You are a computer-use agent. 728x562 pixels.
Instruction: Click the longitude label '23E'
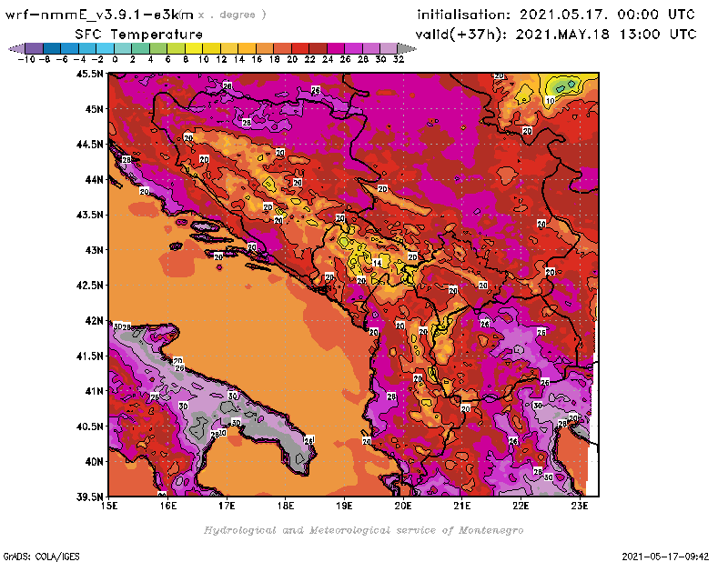pos(580,506)
